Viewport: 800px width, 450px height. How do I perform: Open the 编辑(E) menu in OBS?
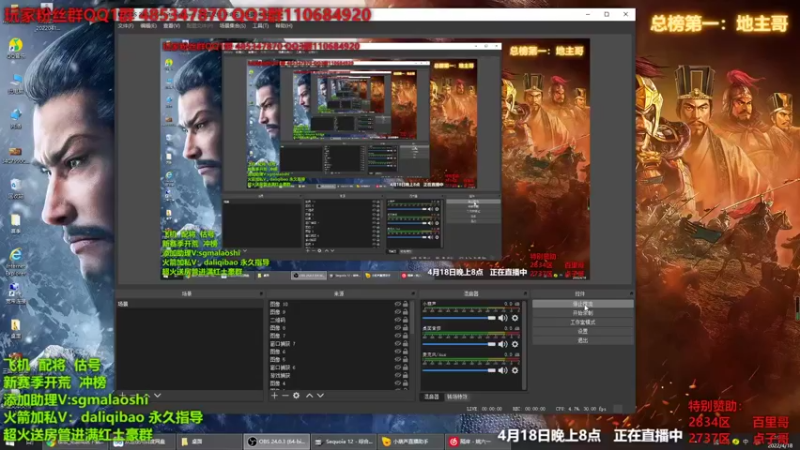pos(148,26)
